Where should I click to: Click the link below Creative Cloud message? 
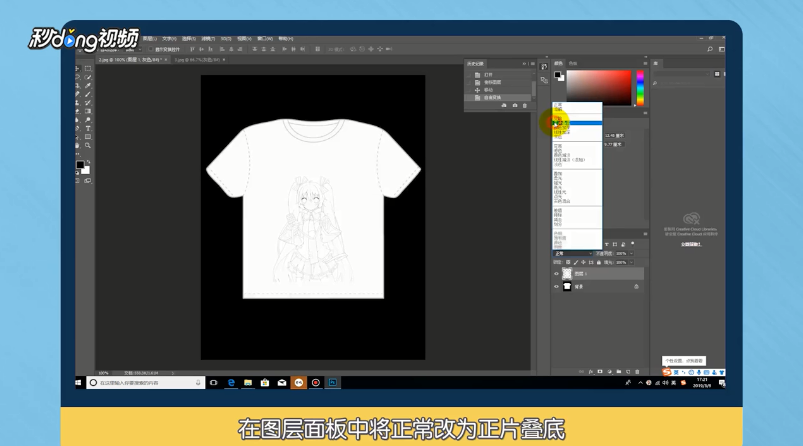tap(691, 244)
